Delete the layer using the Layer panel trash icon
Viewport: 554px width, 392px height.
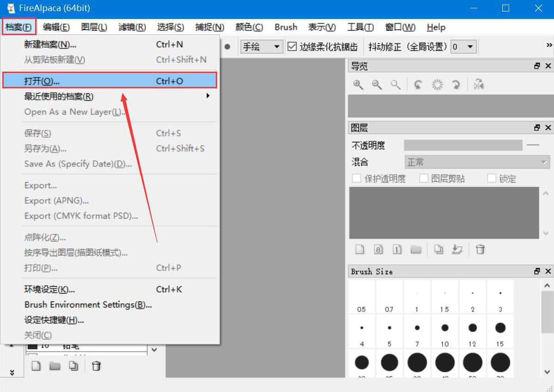(480, 250)
